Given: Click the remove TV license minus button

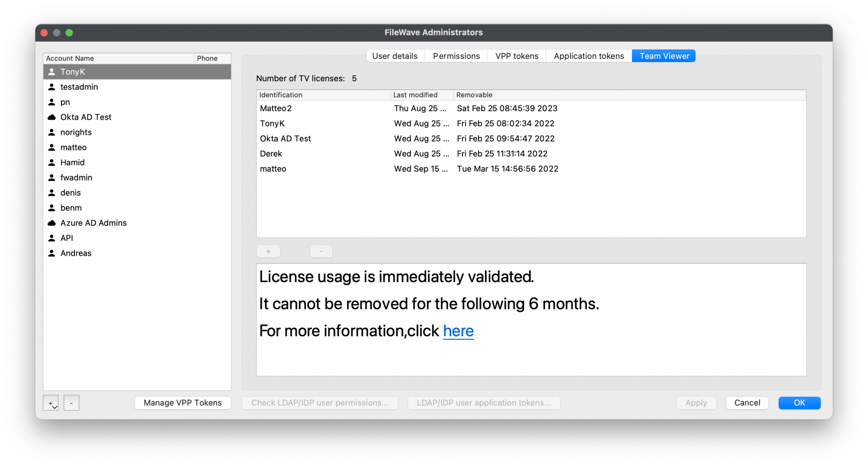Looking at the screenshot, I should 321,251.
